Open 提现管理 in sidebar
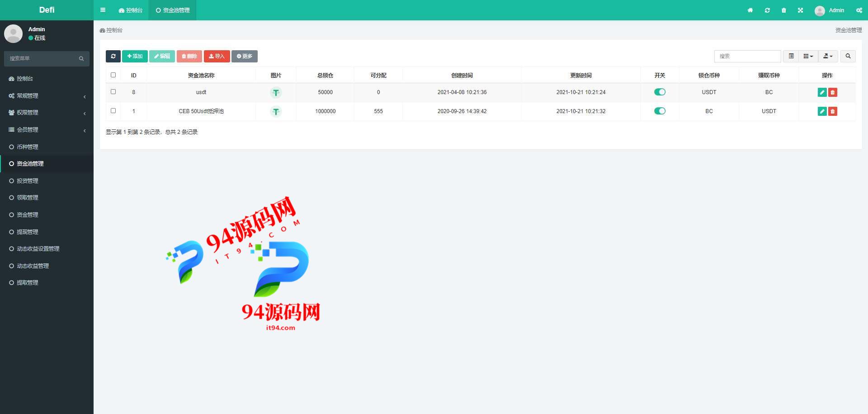868x414 pixels. pyautogui.click(x=47, y=232)
